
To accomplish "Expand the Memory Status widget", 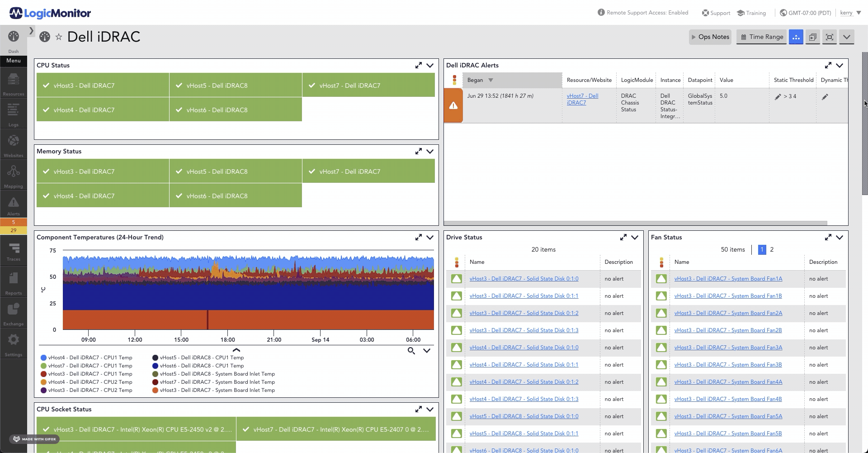I will tap(419, 152).
